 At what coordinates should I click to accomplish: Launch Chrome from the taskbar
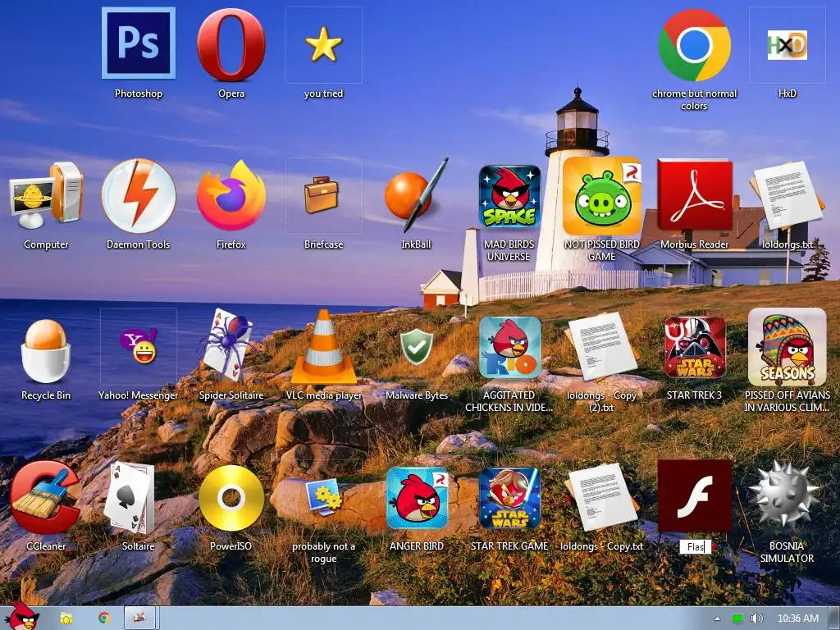104,618
